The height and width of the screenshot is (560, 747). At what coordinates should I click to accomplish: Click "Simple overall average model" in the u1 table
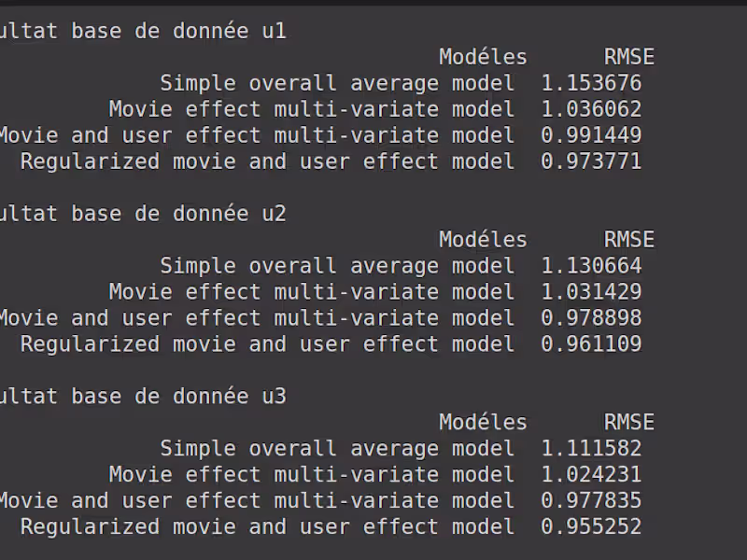click(336, 83)
